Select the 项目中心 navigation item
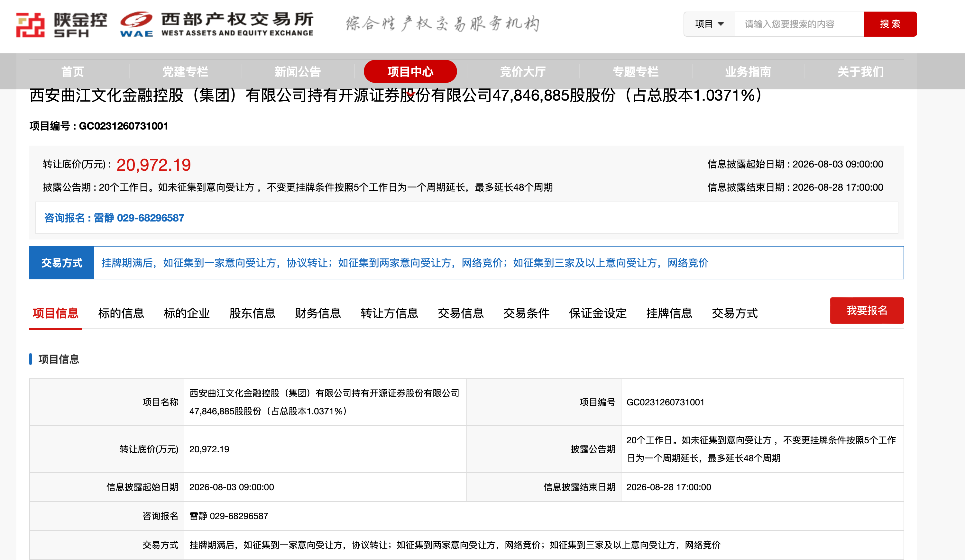This screenshot has height=560, width=965. click(410, 72)
